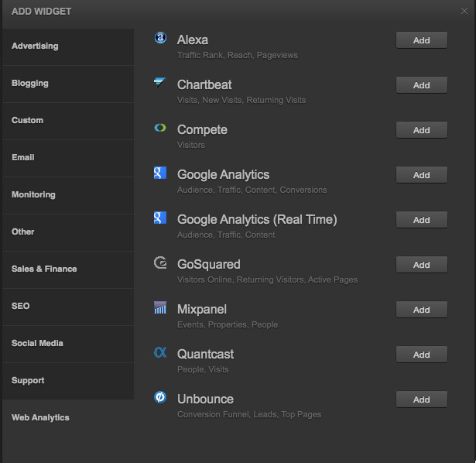The width and height of the screenshot is (476, 463).
Task: Close the Add Widget dialog
Action: (x=464, y=12)
